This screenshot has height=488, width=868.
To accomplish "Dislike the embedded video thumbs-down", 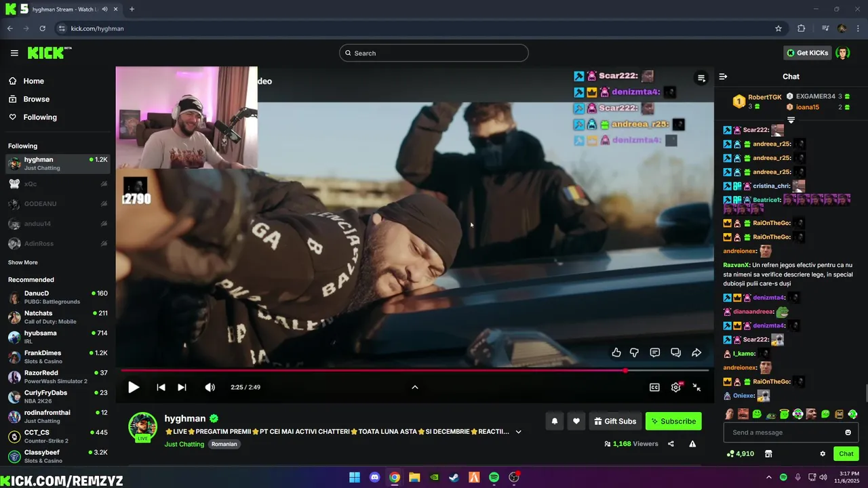I will point(635,352).
